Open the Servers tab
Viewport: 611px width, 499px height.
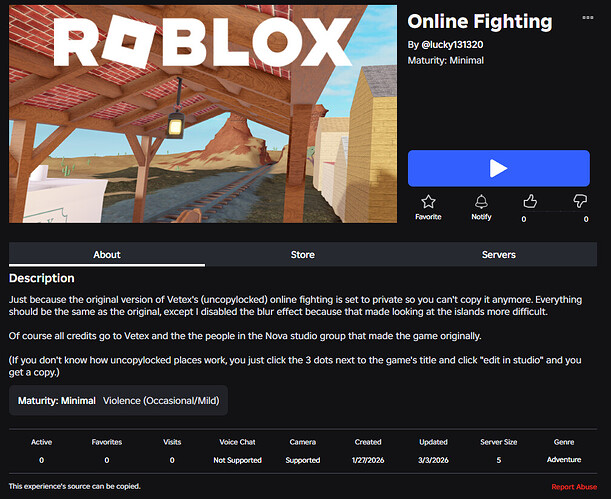498,255
